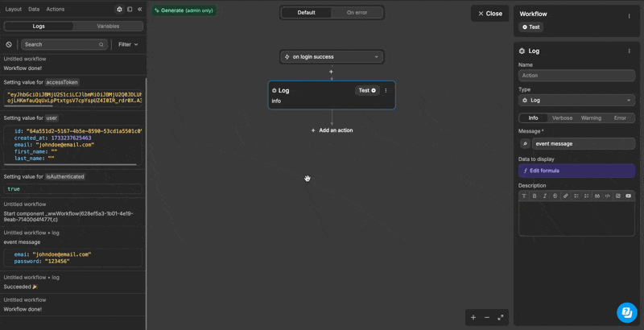Open the Actions menu

click(56, 9)
